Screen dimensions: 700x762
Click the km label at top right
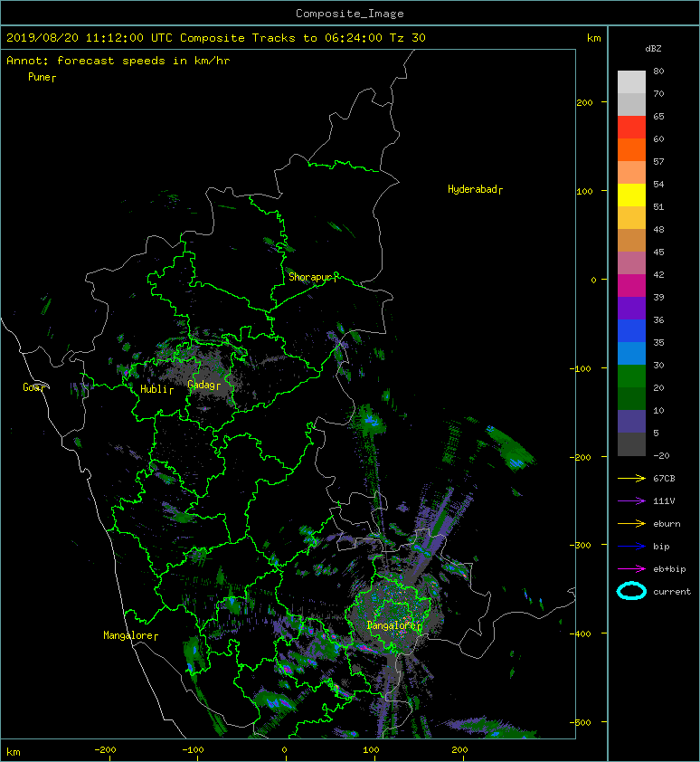[594, 38]
